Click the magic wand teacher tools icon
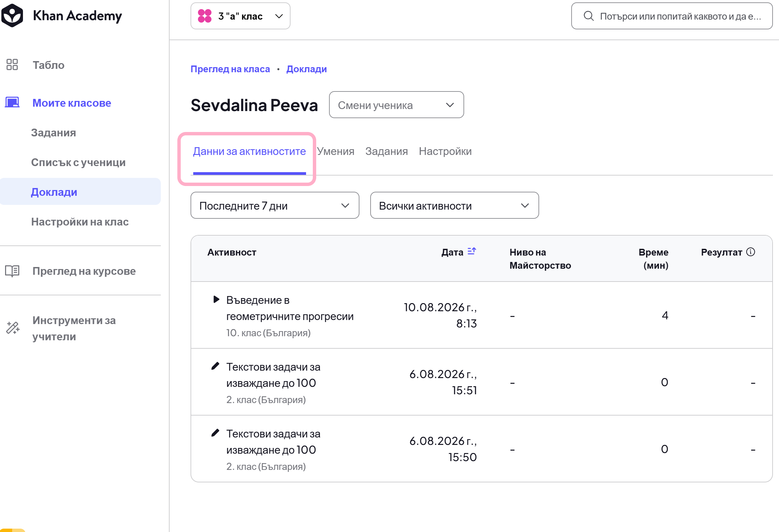The width and height of the screenshot is (779, 532). tap(13, 328)
